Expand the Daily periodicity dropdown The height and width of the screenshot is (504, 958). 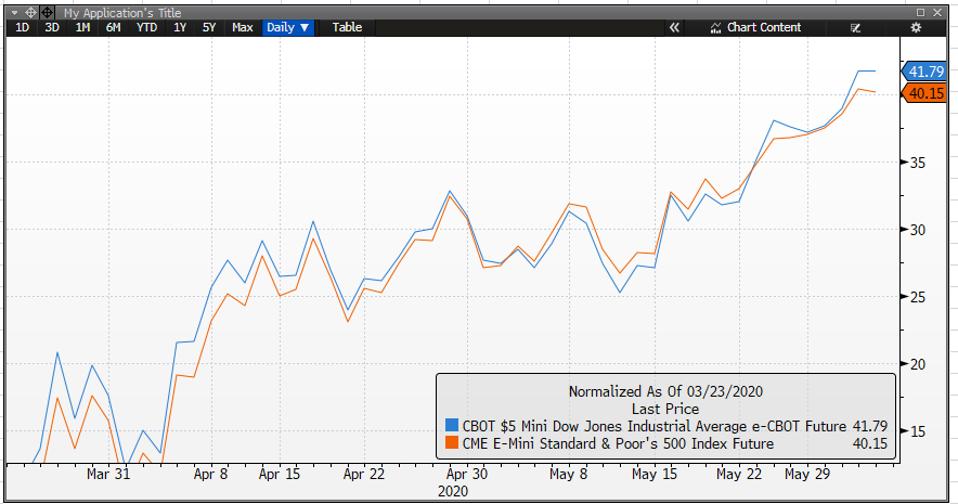coord(289,28)
